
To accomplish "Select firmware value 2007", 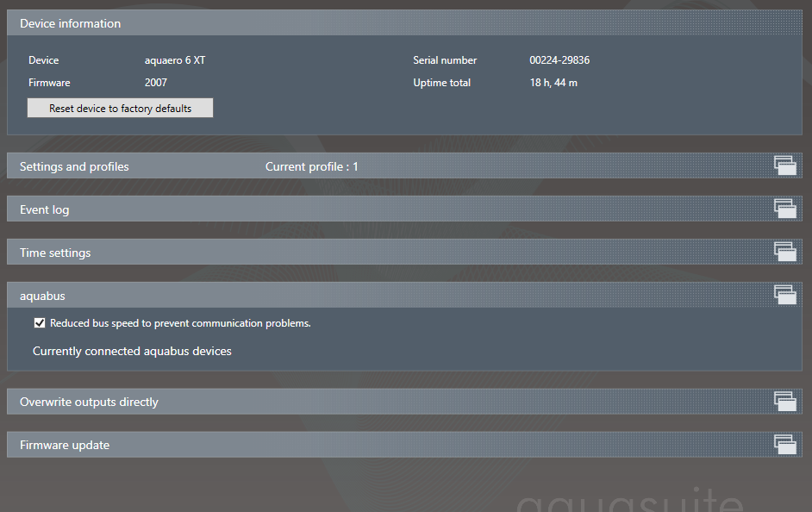I will 156,82.
